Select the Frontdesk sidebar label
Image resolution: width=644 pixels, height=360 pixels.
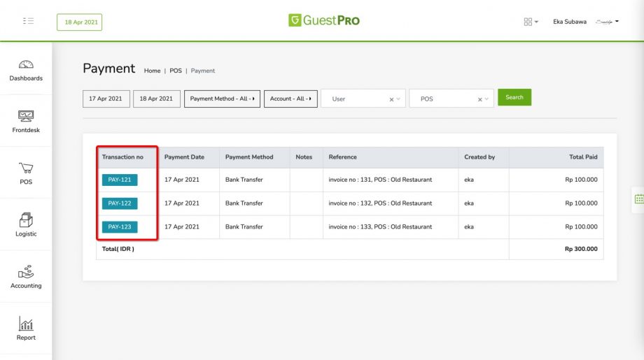coord(26,130)
